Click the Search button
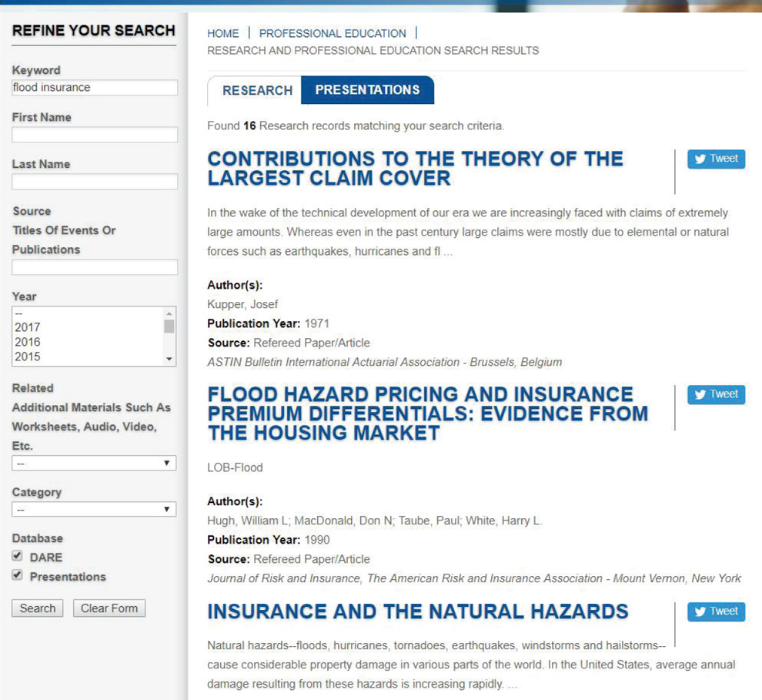Viewport: 762px width, 700px height. [37, 608]
